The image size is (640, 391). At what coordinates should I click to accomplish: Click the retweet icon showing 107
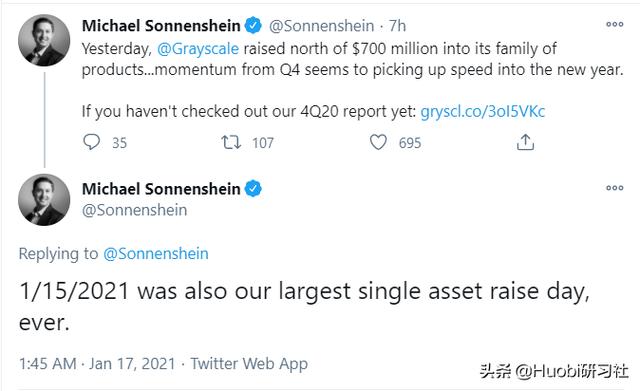coord(231,142)
